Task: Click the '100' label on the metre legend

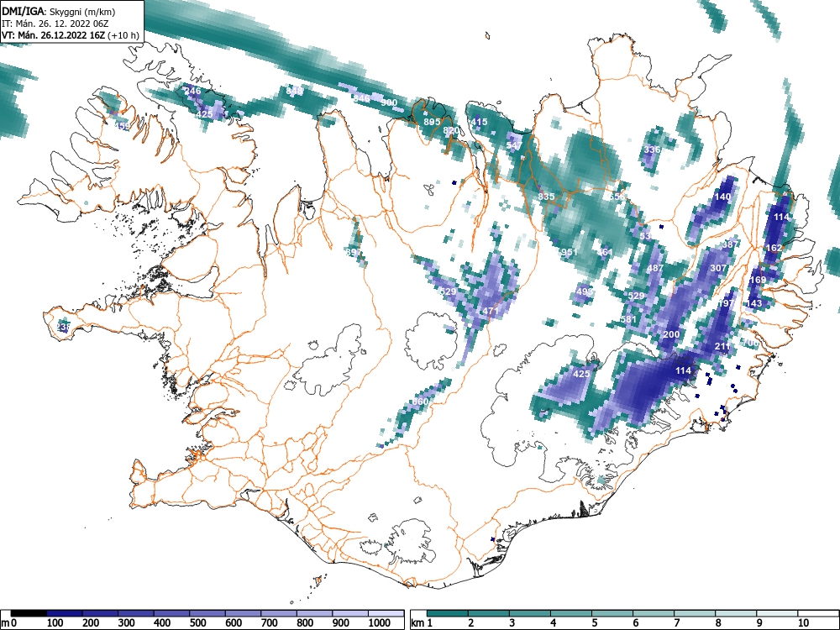Action: tap(55, 623)
